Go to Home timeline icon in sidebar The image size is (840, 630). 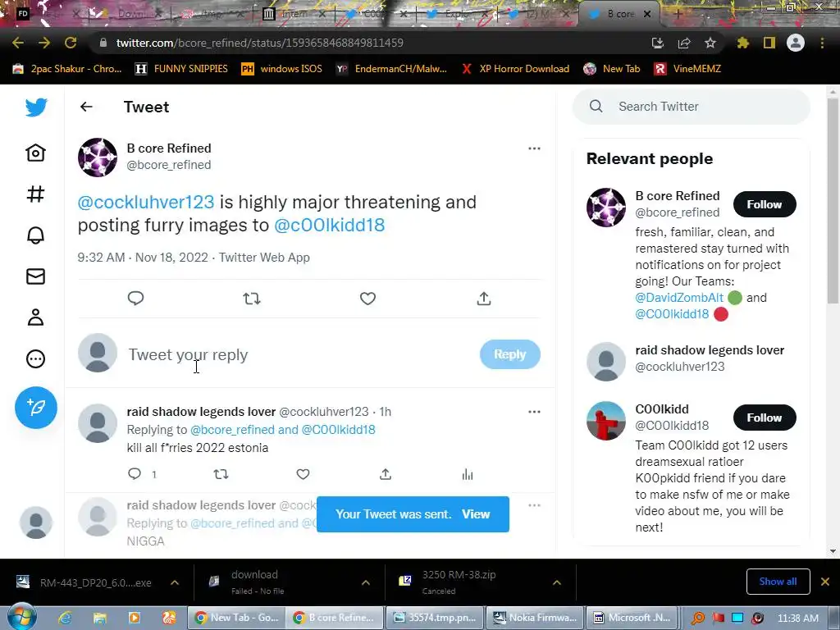click(x=36, y=153)
